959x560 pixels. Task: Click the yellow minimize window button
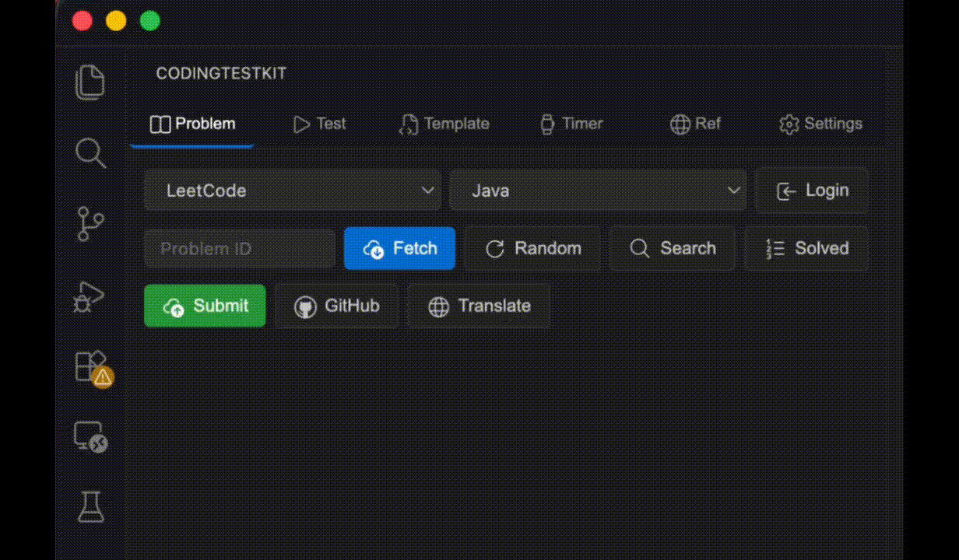pos(116,21)
